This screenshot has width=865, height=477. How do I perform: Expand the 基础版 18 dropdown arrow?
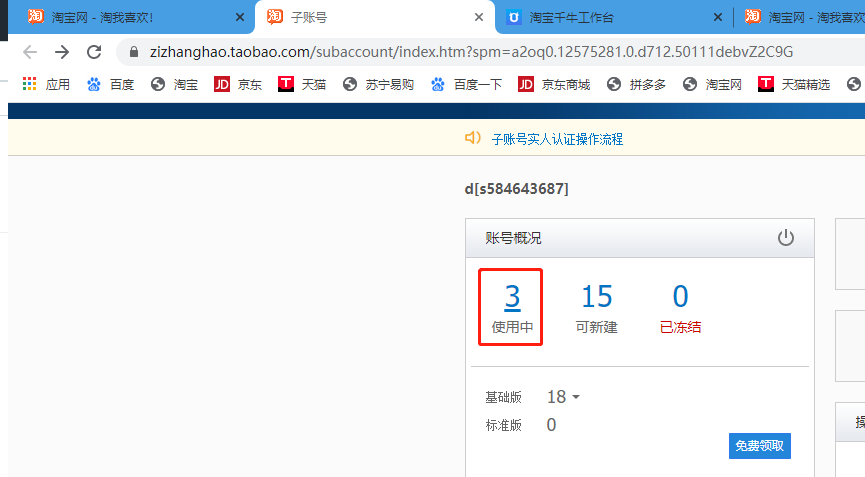coord(575,398)
